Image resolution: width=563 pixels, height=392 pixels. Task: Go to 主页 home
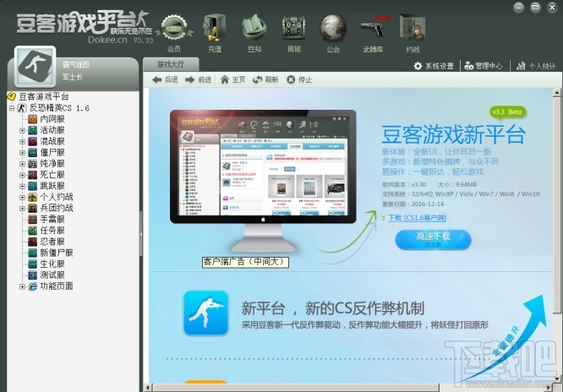(233, 79)
